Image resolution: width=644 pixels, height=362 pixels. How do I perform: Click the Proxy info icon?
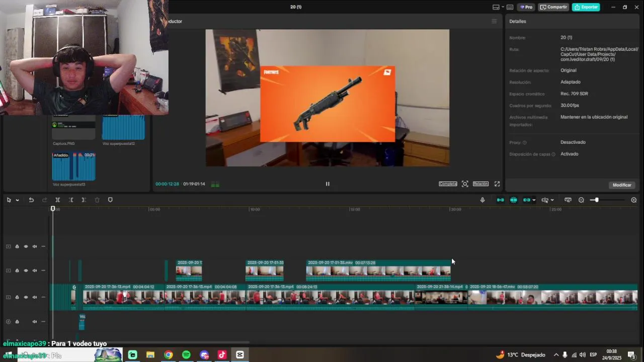click(524, 143)
